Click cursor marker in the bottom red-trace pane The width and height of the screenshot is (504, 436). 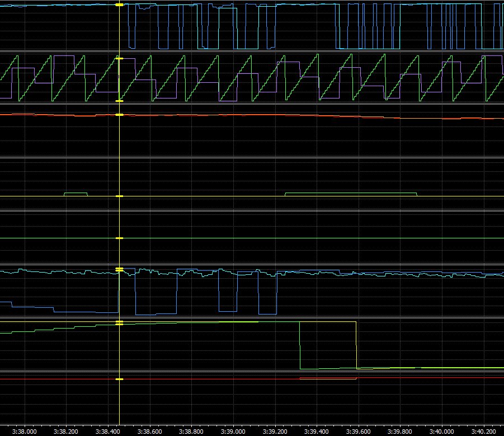(x=119, y=379)
